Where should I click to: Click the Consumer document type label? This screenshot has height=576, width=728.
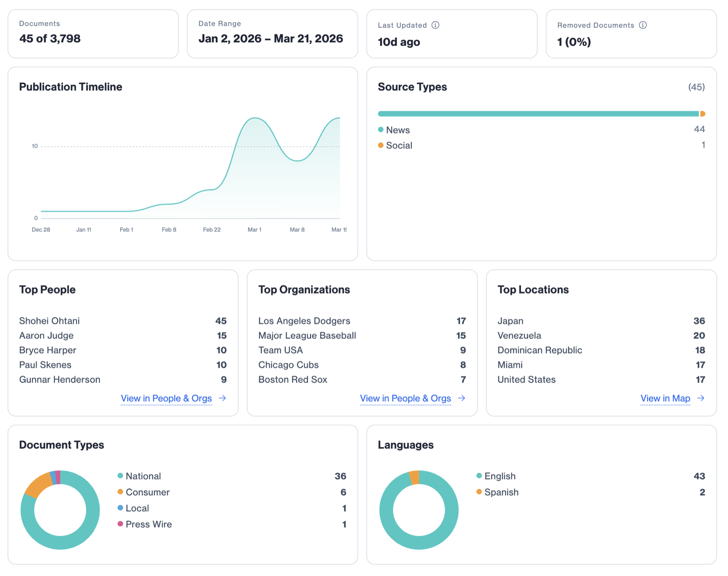[147, 492]
